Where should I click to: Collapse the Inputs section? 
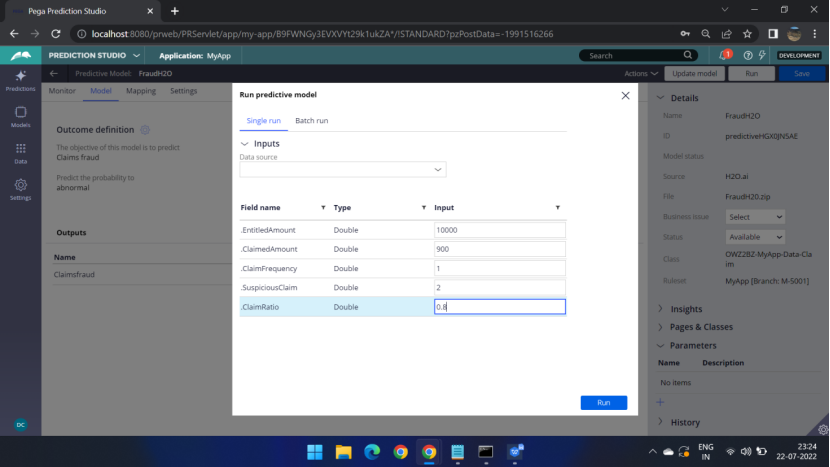244,144
